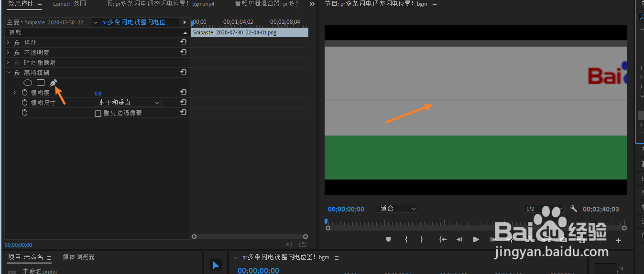Switch to the Lumetri 范围 tab
This screenshot has width=644, height=274.
tap(69, 4)
